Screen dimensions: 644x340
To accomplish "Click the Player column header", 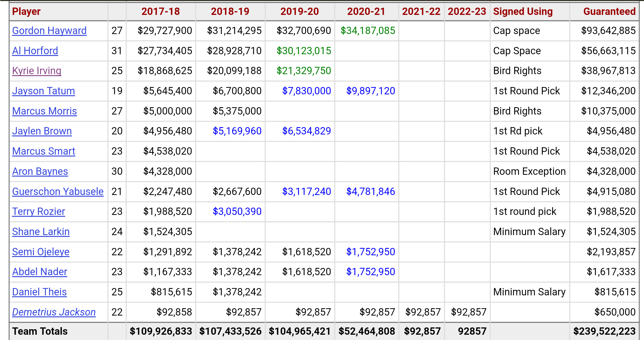I will pyautogui.click(x=26, y=12).
